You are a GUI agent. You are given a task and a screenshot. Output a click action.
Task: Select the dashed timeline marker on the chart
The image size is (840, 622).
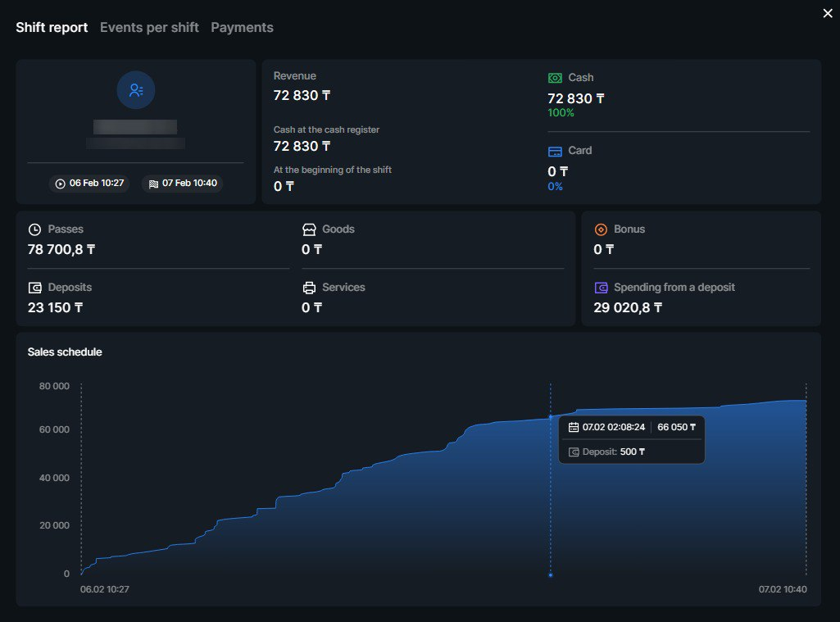[x=550, y=475]
